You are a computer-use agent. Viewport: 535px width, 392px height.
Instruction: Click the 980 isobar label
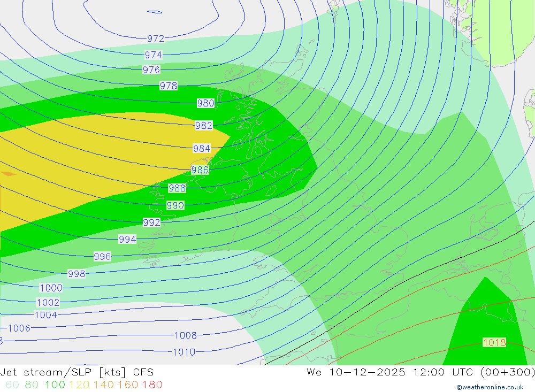[206, 103]
